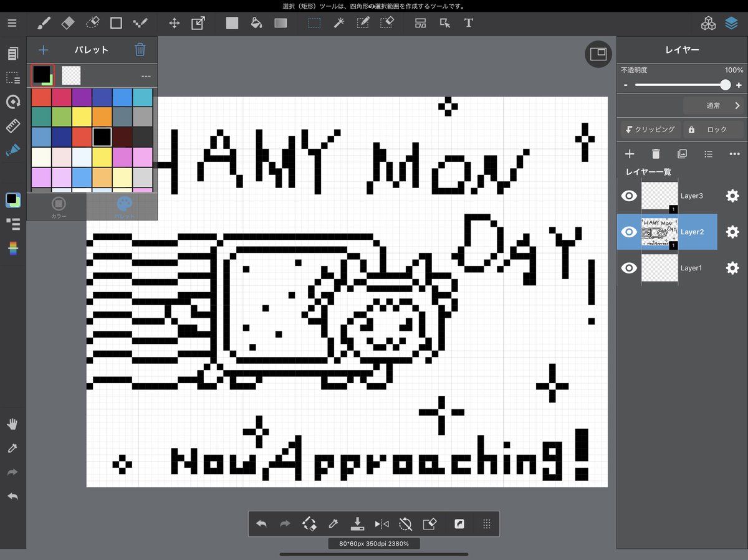Image resolution: width=748 pixels, height=560 pixels.
Task: Toggle the navigator preview button on canvas
Action: (x=598, y=54)
